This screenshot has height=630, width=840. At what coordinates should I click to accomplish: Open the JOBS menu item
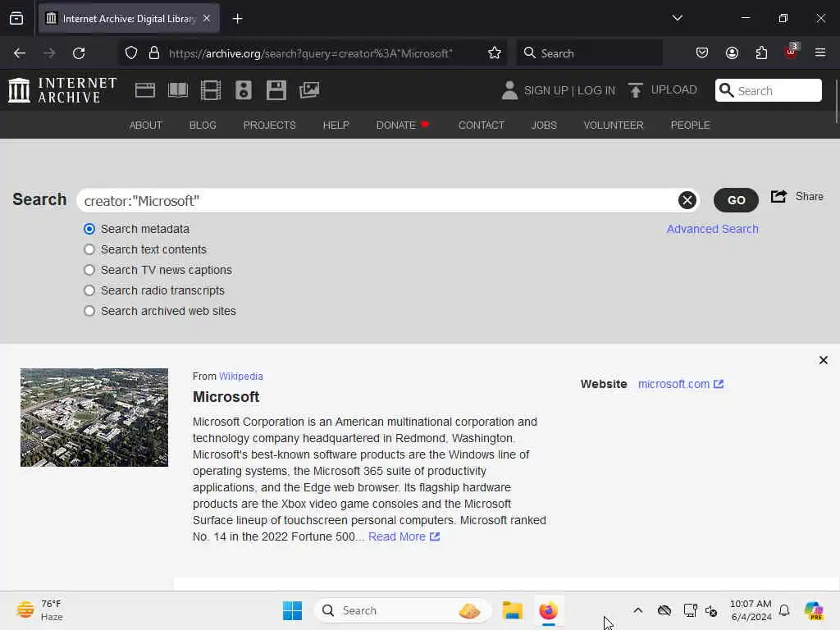coord(544,125)
